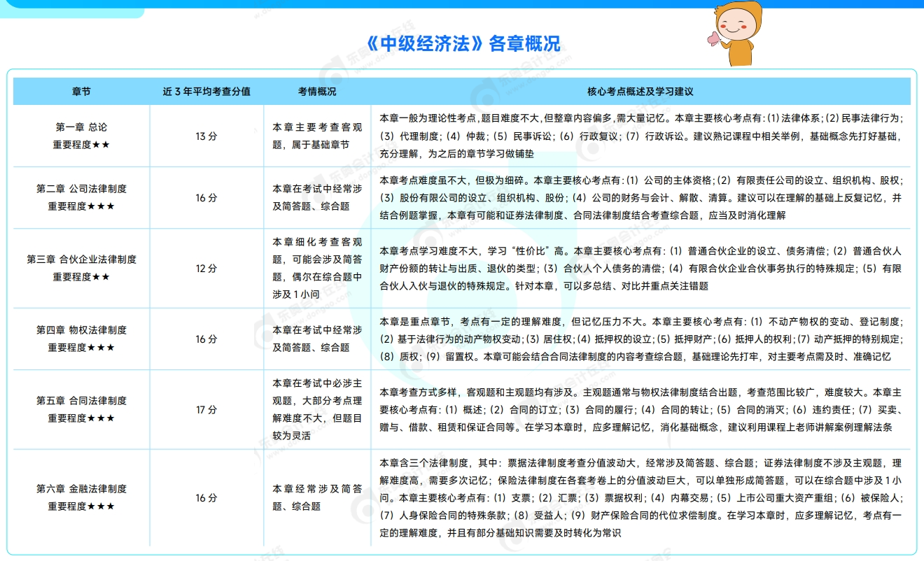Click the 12 分 score cell
The image size is (924, 561).
pos(206,268)
